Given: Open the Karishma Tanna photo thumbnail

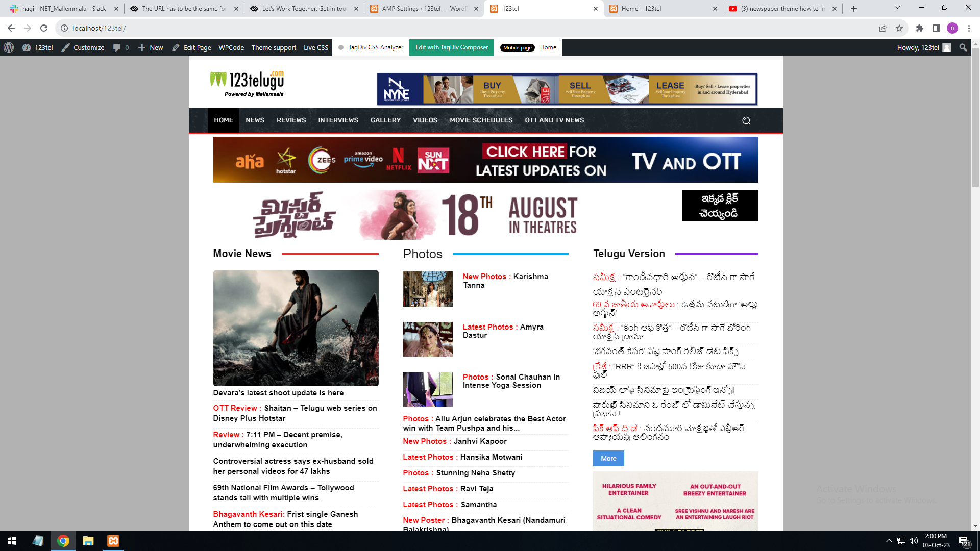Looking at the screenshot, I should pos(428,289).
